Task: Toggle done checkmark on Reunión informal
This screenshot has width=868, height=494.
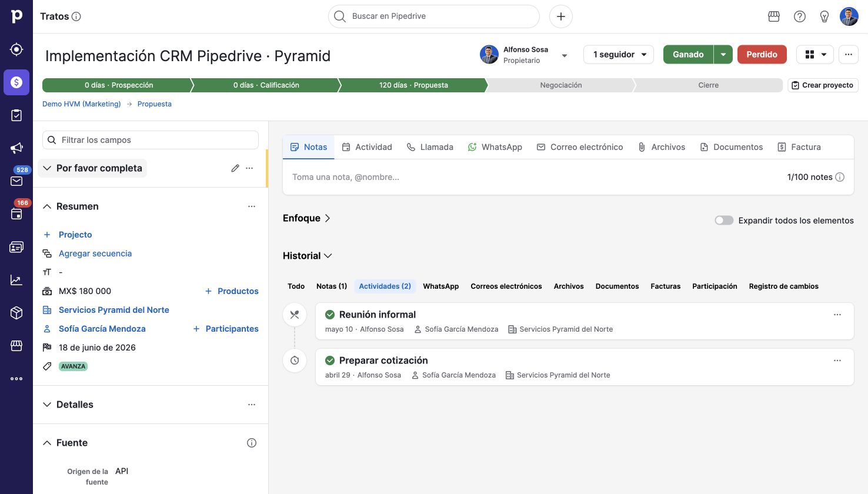Action: click(x=330, y=315)
